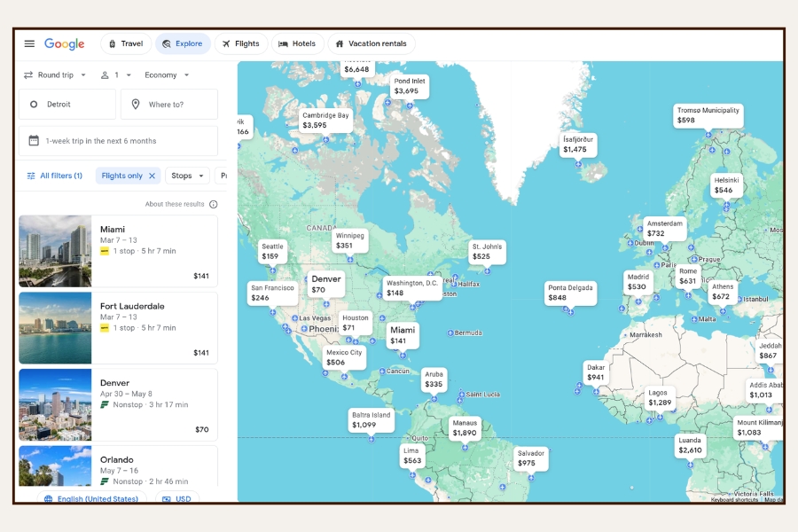The height and width of the screenshot is (532, 798).
Task: Switch to the Explore tab
Action: point(183,43)
